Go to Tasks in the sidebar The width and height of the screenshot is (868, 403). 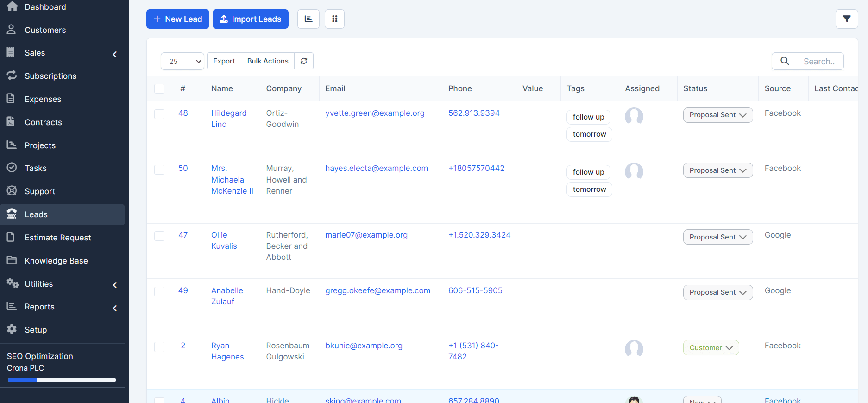[36, 168]
